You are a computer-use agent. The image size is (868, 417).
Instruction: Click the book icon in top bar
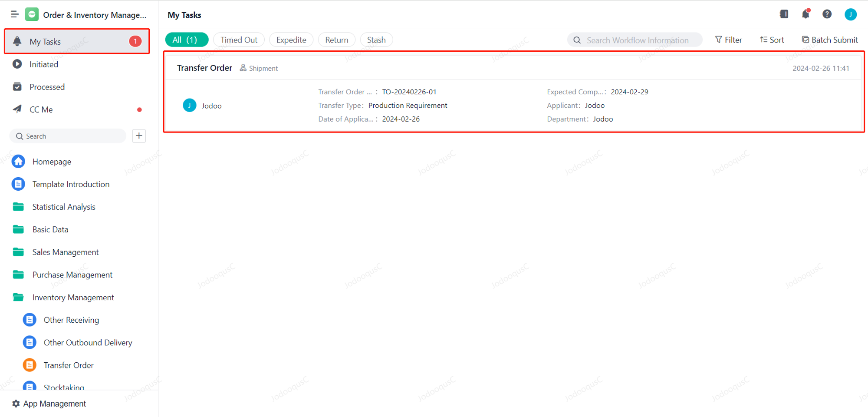[x=784, y=14]
